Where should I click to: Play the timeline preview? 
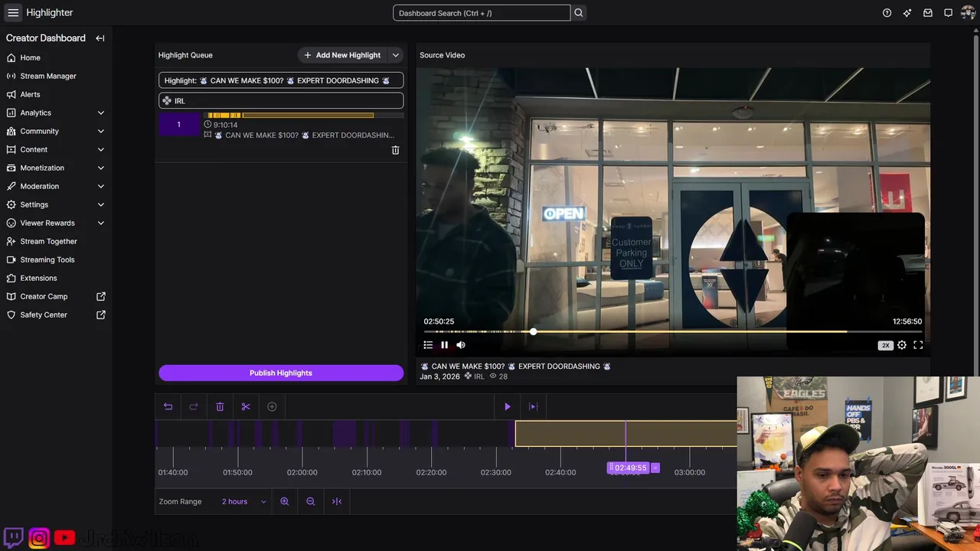507,406
